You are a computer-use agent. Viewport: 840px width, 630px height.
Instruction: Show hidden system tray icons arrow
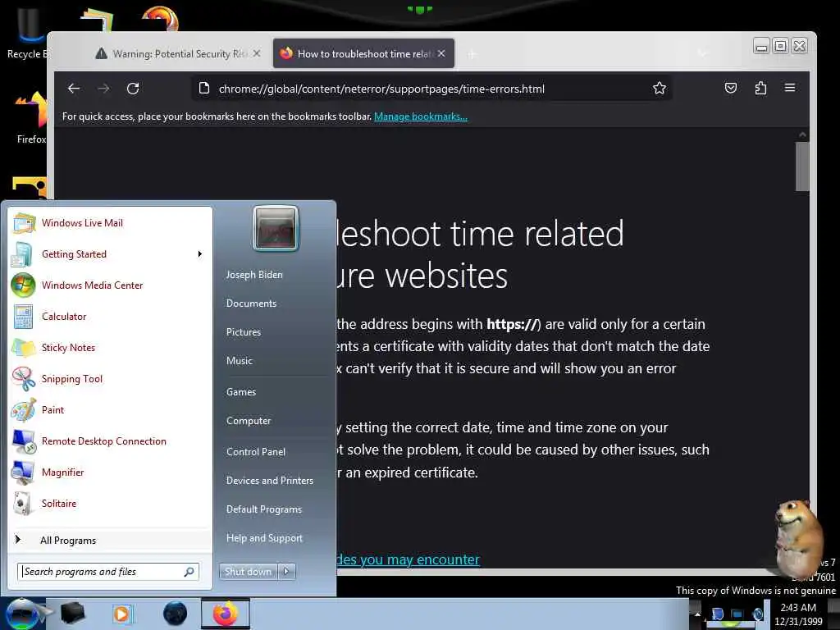tap(697, 614)
